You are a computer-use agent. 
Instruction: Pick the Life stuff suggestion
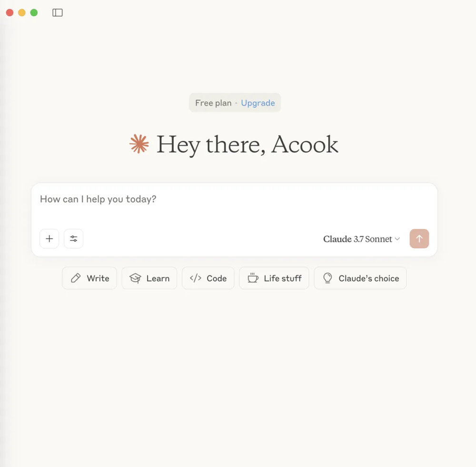click(x=274, y=278)
